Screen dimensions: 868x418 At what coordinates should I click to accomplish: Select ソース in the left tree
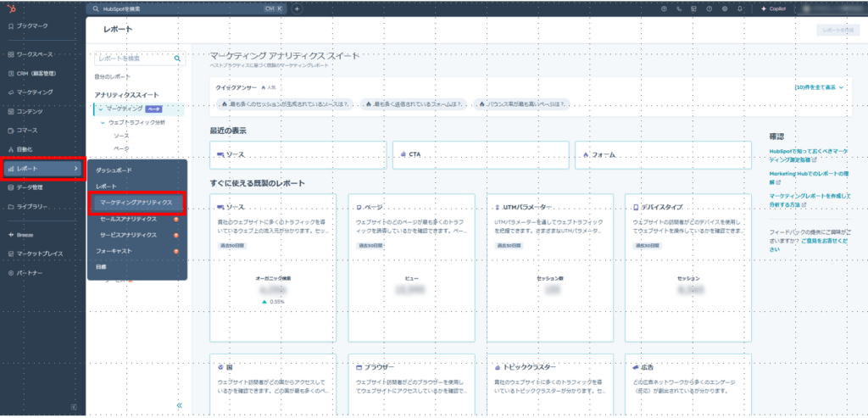(x=122, y=136)
